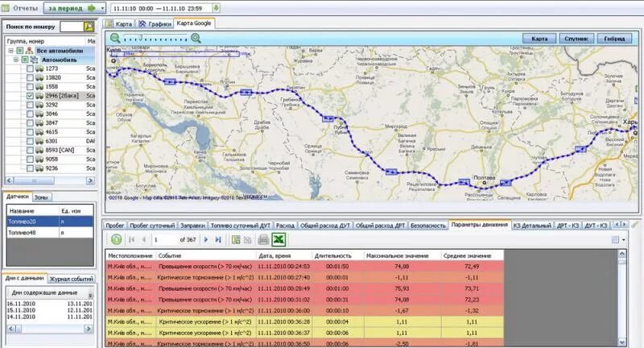Viewport: 644px width, 348px height.
Task: Check the box for vehicle 4615
Action: click(x=30, y=132)
